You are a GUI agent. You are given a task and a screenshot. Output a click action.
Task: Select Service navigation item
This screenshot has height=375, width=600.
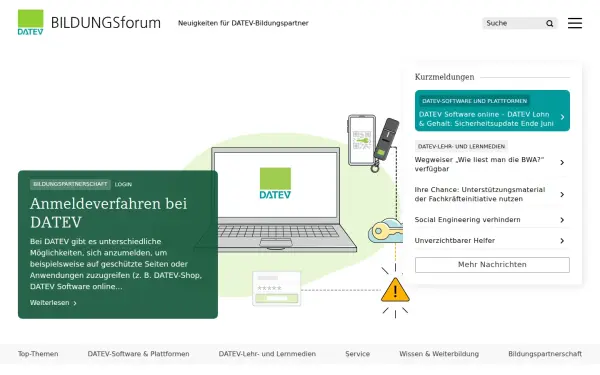click(357, 354)
